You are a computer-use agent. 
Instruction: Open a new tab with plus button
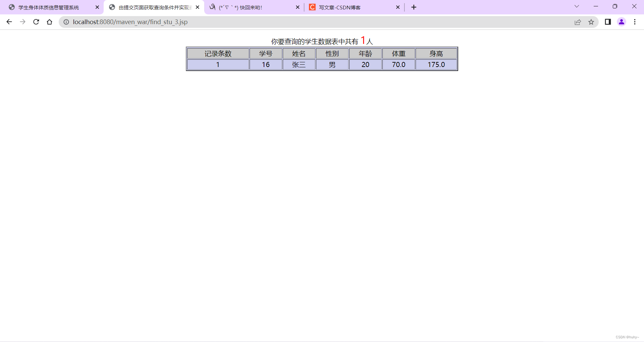click(x=414, y=7)
